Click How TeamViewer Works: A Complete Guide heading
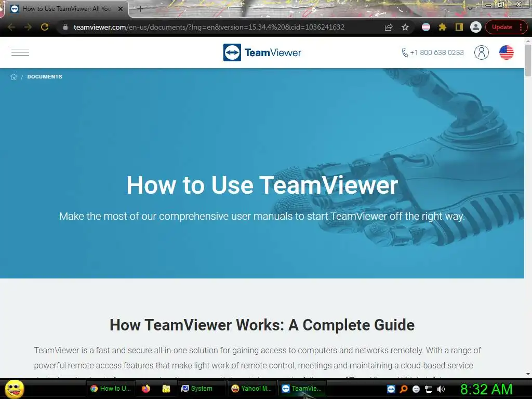The image size is (532, 399). coord(262,325)
